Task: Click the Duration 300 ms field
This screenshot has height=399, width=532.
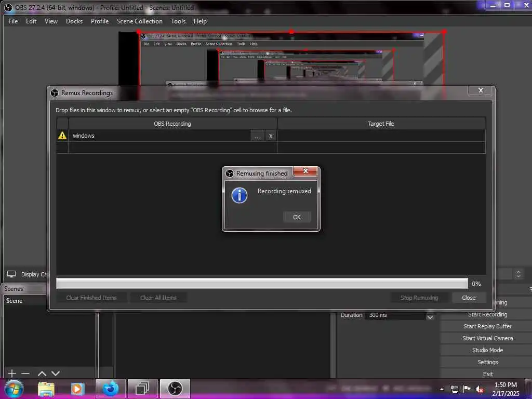Action: point(395,315)
